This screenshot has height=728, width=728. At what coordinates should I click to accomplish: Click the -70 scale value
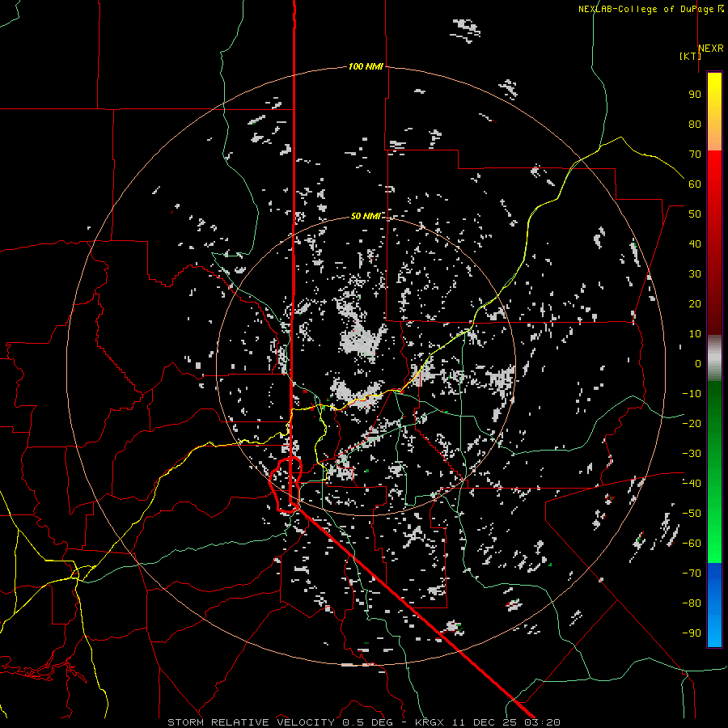tap(692, 574)
